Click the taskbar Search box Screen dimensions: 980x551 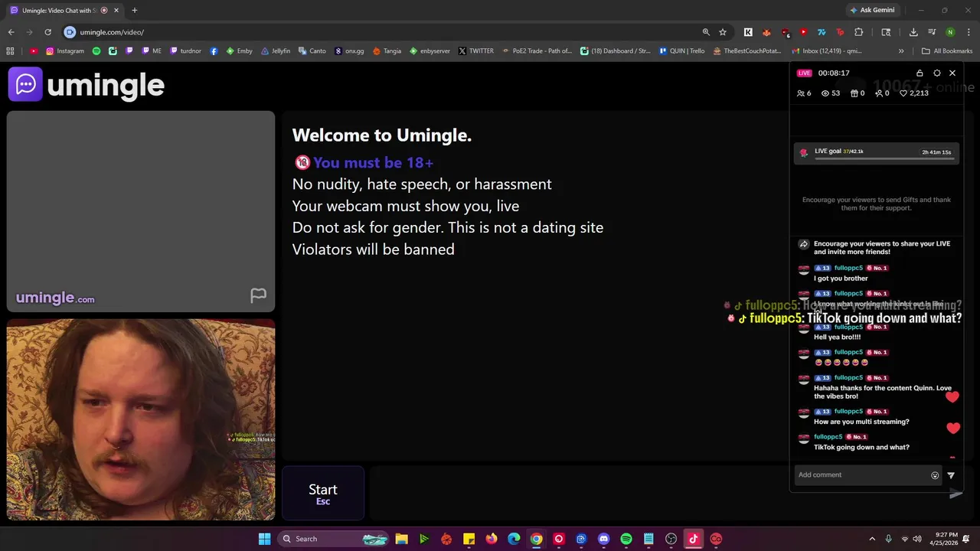coord(333,539)
